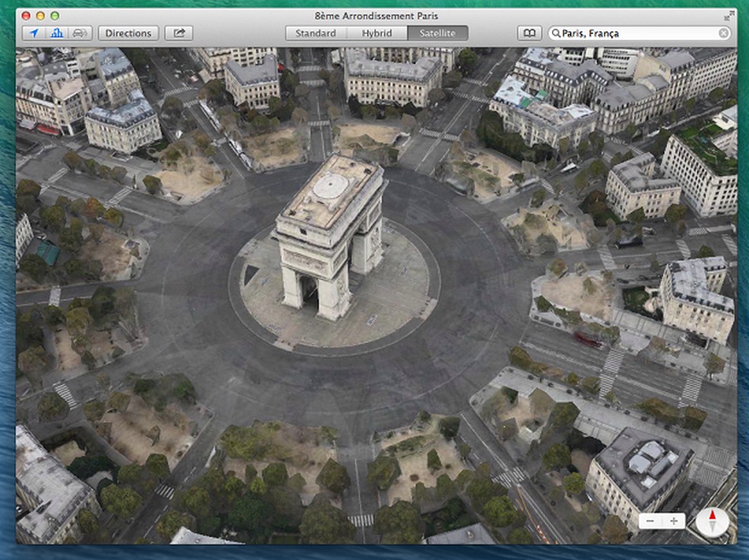The width and height of the screenshot is (749, 560).
Task: Zoom in with the plus button
Action: coord(675,522)
